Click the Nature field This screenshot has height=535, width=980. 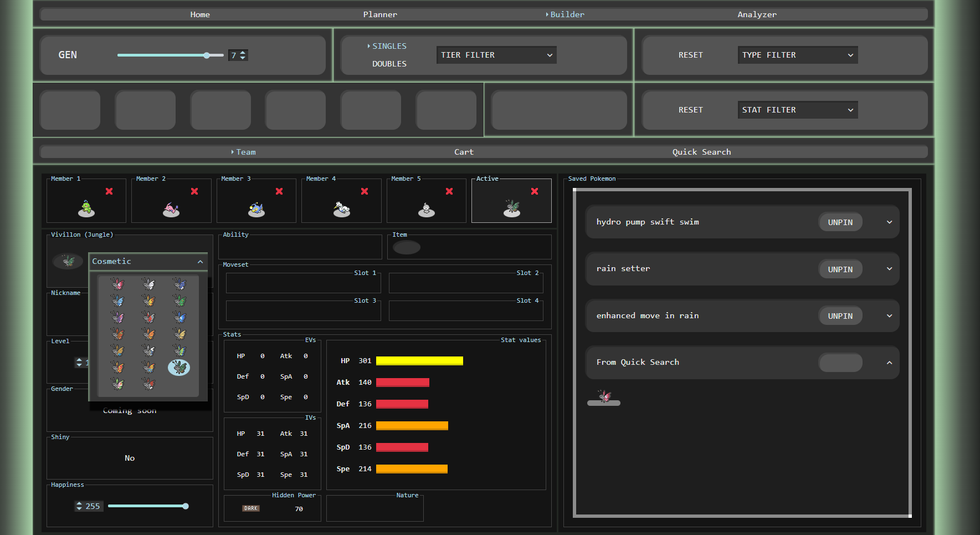[x=375, y=508]
